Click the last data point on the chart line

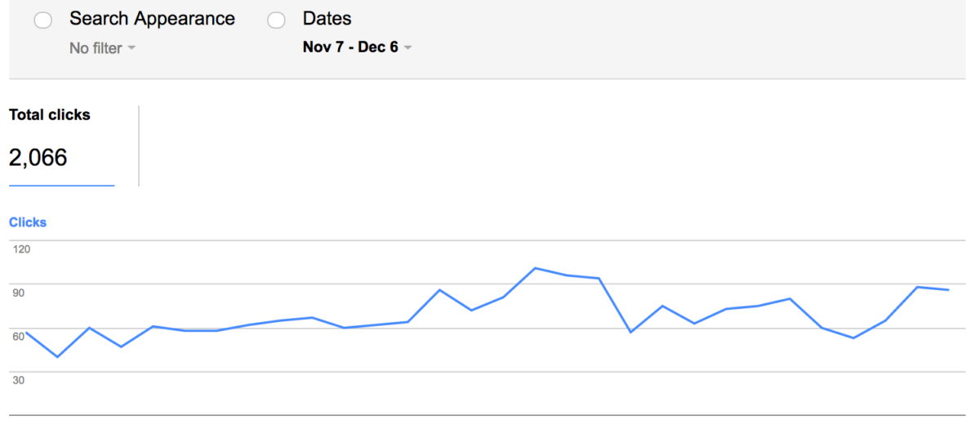pyautogui.click(x=948, y=290)
